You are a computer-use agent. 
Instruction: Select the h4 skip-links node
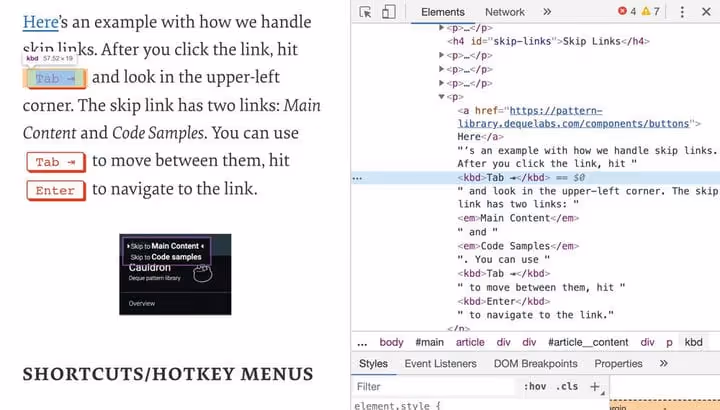(549, 41)
